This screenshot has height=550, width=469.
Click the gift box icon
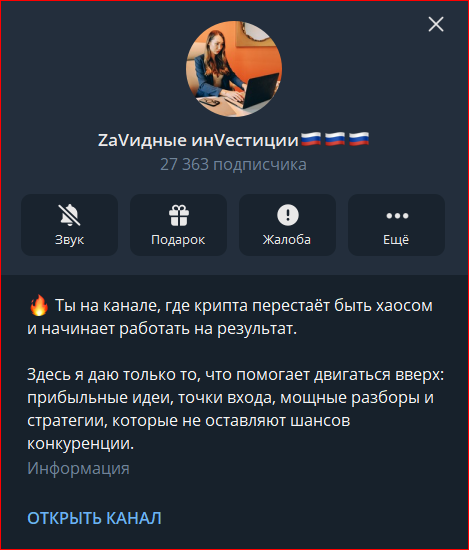click(x=179, y=215)
